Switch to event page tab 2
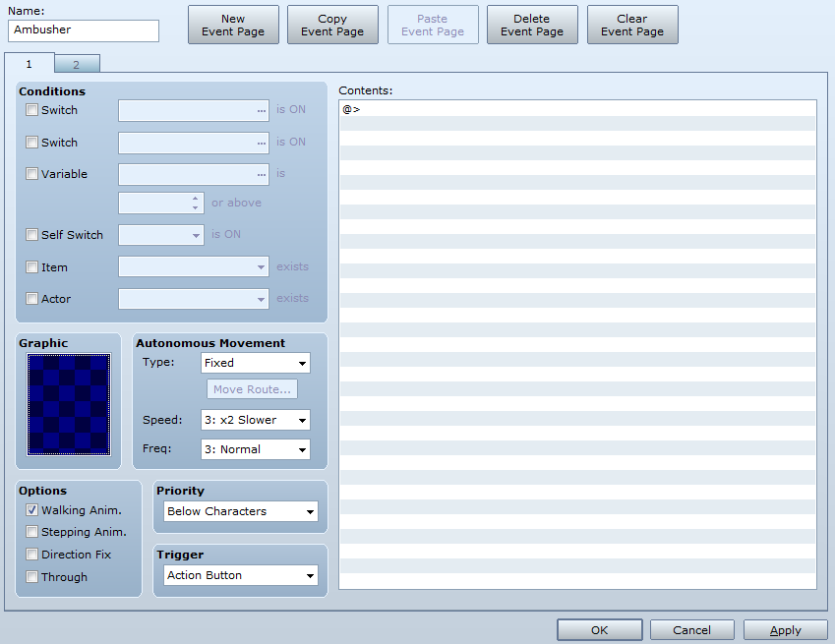Image resolution: width=835 pixels, height=644 pixels. click(77, 65)
